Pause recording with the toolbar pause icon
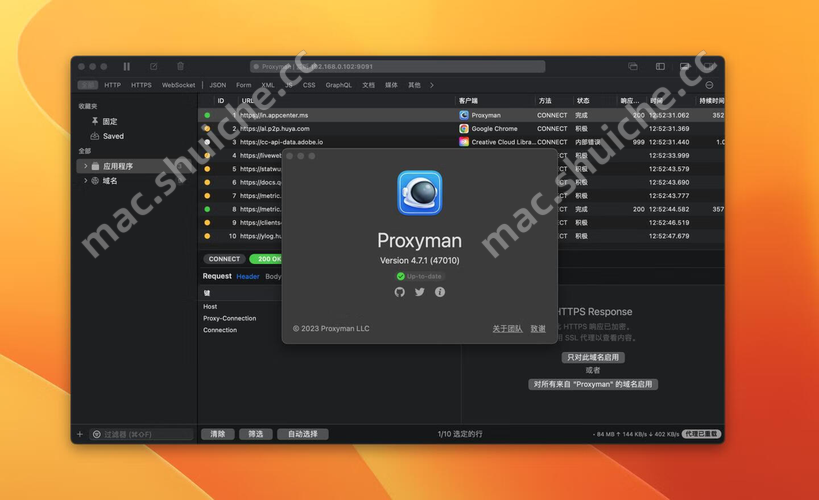Viewport: 819px width, 500px height. coord(127,66)
